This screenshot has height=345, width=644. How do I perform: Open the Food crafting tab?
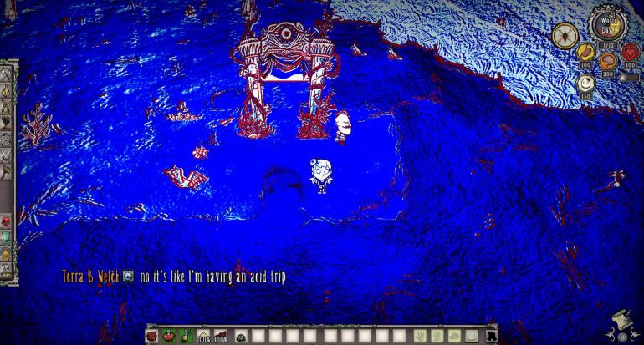tap(6, 124)
